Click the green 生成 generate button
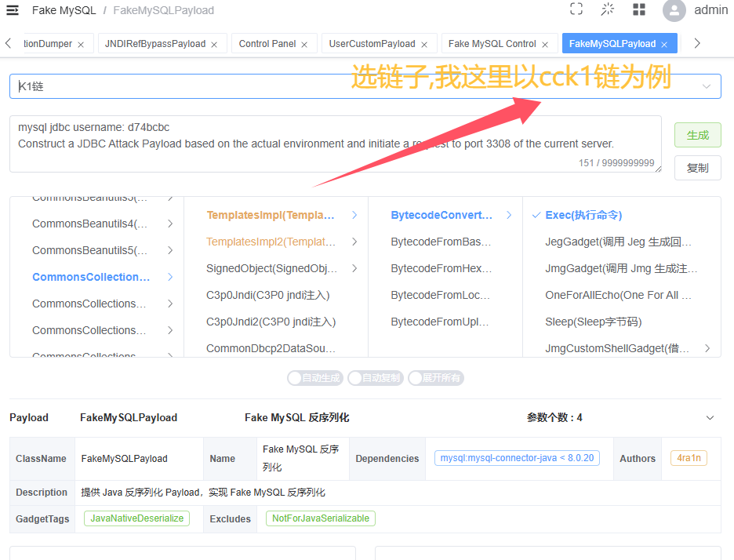The width and height of the screenshot is (734, 560). pos(697,135)
